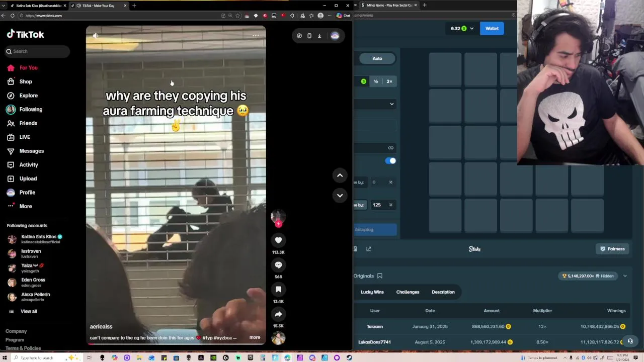Expand video caption with more
The image size is (644, 362).
[255, 337]
